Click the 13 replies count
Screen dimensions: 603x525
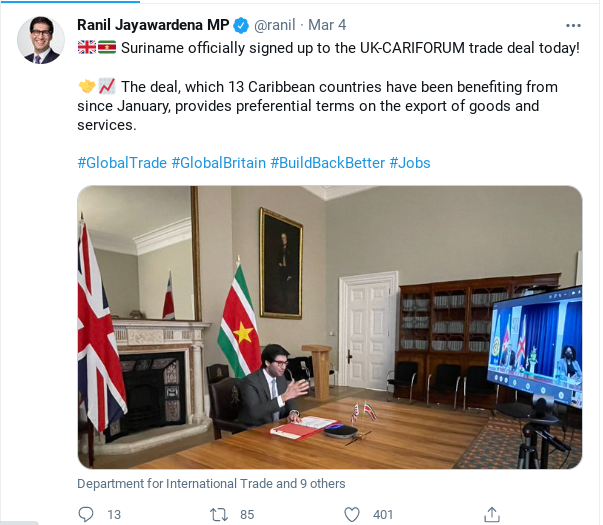[114, 515]
